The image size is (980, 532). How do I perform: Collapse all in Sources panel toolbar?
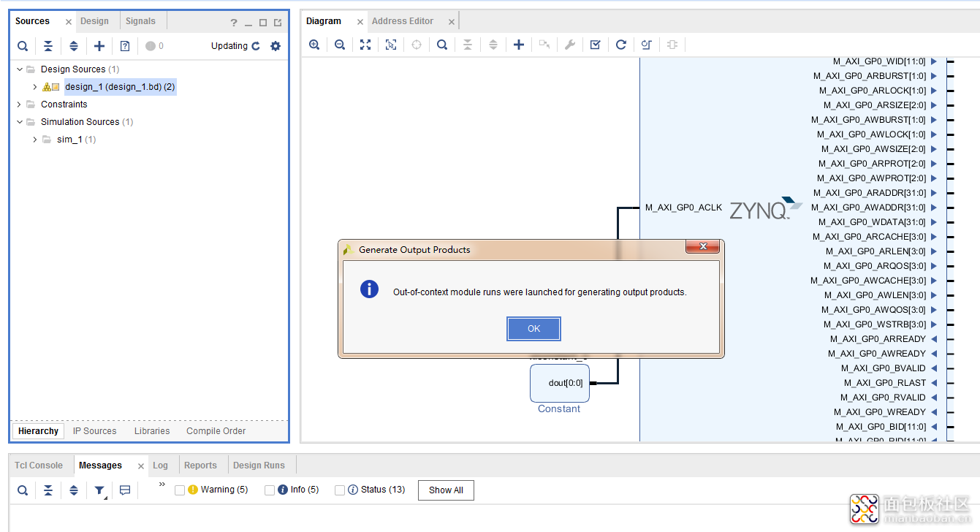tap(48, 46)
